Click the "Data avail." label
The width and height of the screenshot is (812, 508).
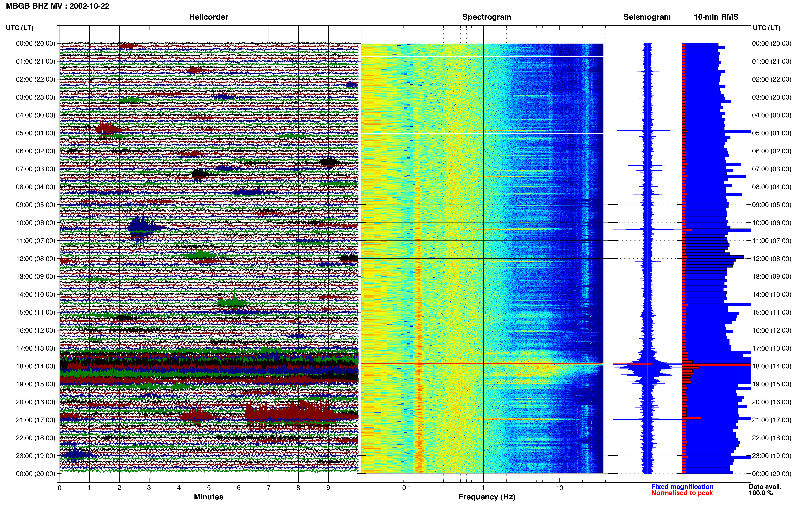[765, 486]
